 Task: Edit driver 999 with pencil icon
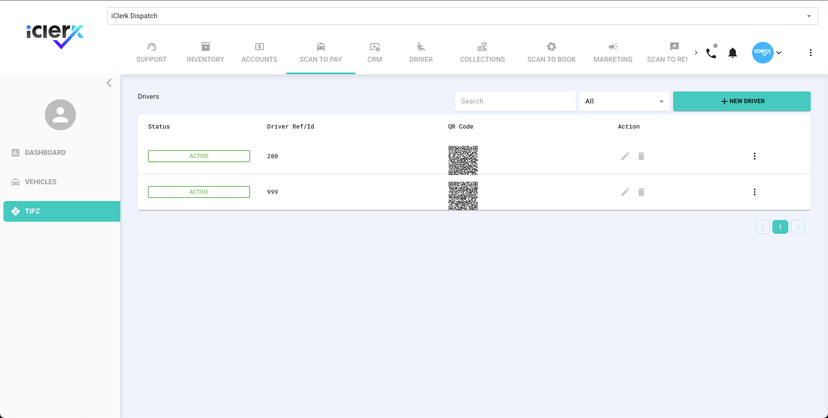coord(625,192)
